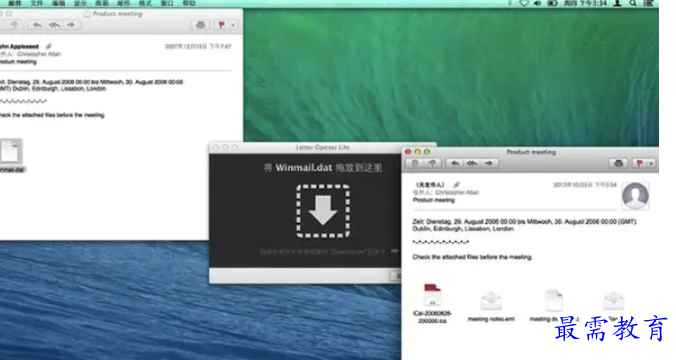Click the user account icon in the menu bar

pyautogui.click(x=617, y=3)
